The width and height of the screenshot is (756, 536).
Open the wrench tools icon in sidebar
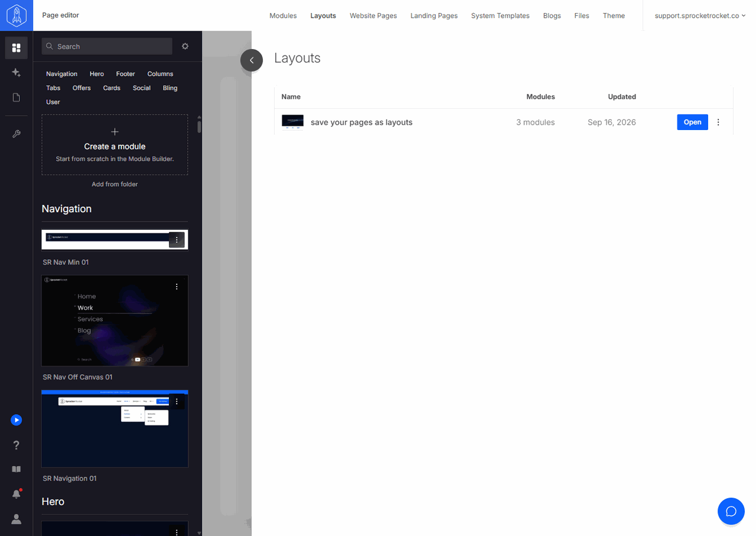click(x=17, y=134)
